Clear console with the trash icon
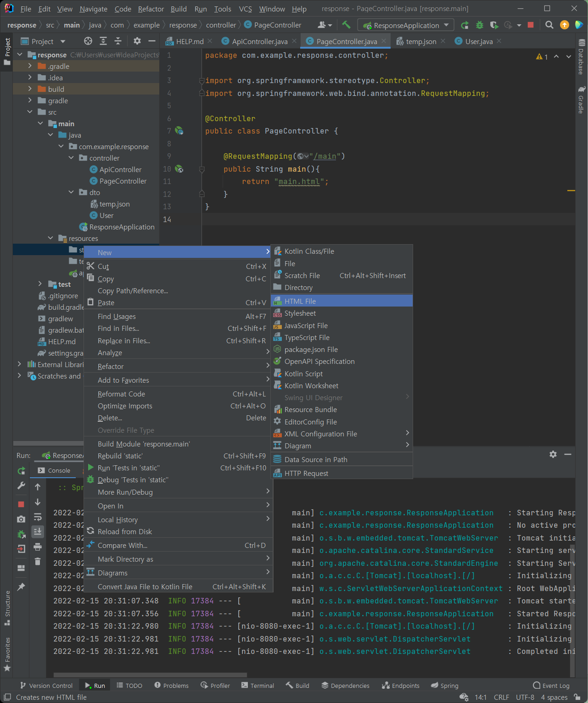 point(38,561)
